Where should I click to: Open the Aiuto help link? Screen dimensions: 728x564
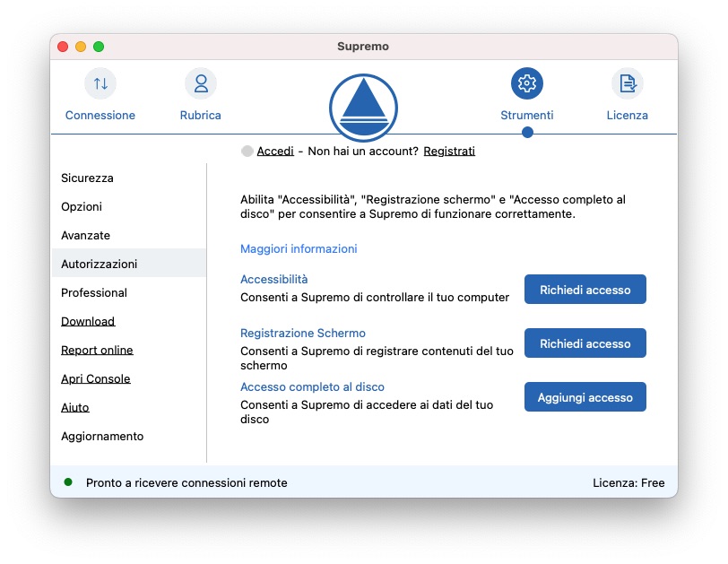click(x=74, y=408)
